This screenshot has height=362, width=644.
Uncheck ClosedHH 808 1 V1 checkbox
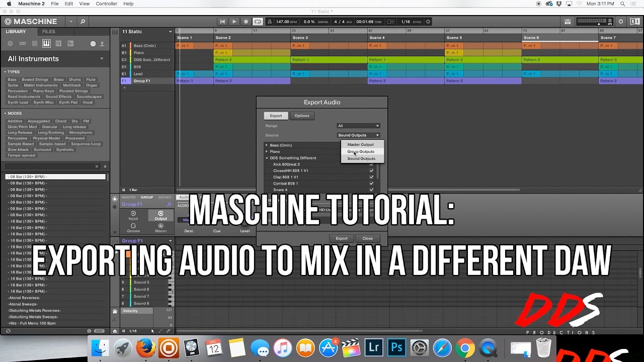[x=372, y=171]
